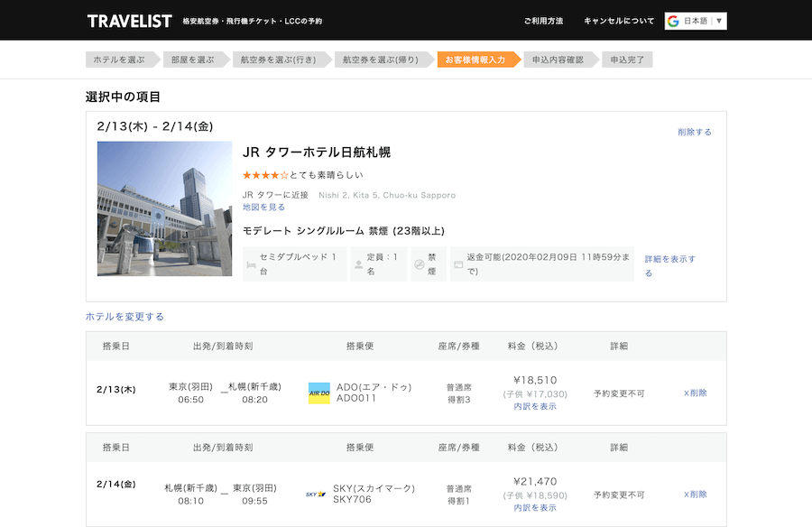Show 内訳を表示 for the ADO011 flight
This screenshot has width=812, height=527.
coord(535,406)
